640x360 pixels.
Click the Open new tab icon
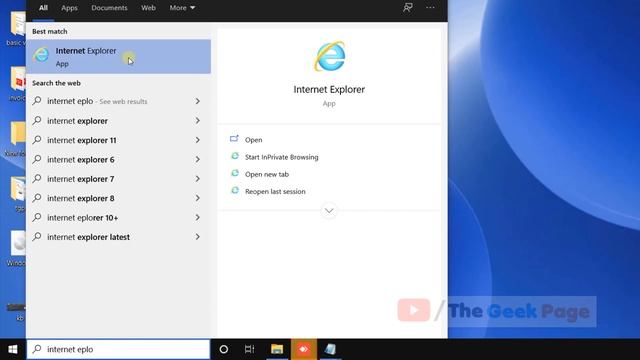click(235, 173)
